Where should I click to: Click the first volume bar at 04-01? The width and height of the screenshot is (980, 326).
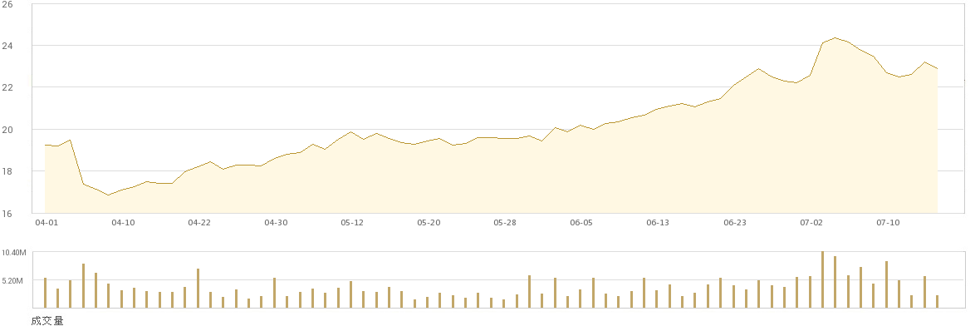coord(45,293)
